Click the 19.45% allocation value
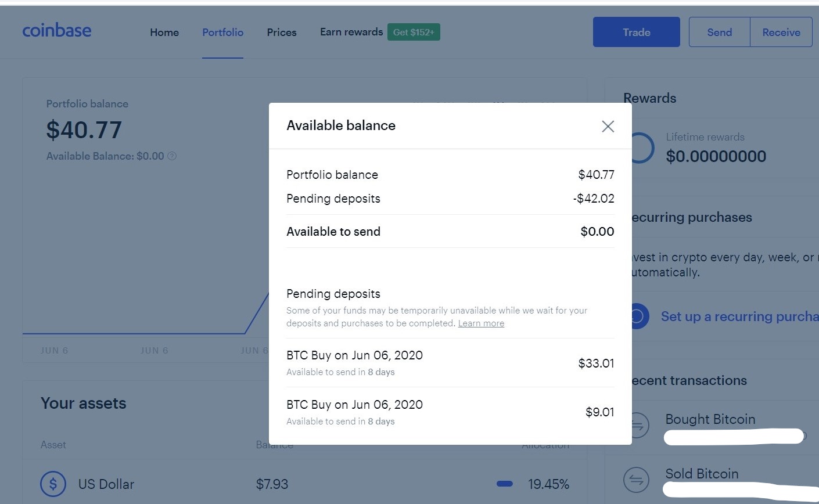Image resolution: width=819 pixels, height=504 pixels. point(548,484)
